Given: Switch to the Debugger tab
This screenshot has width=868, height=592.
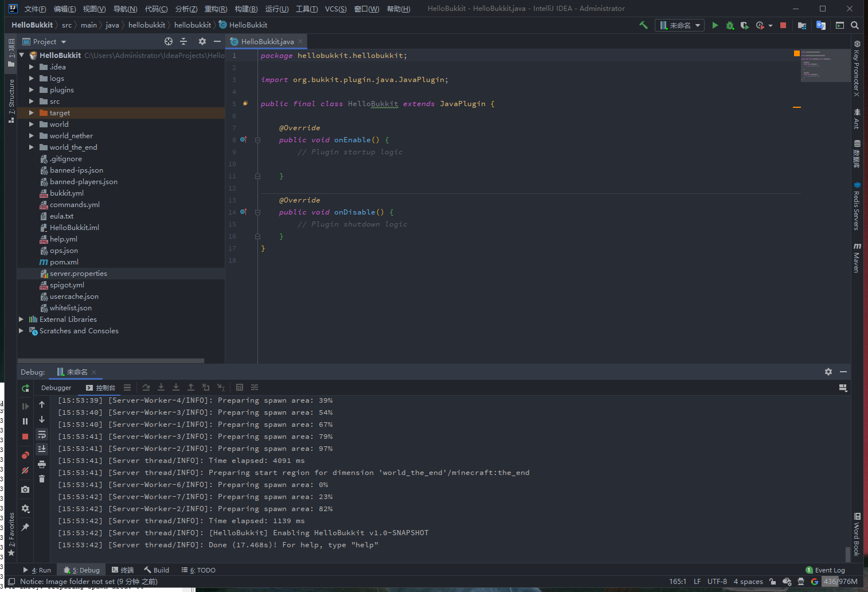Looking at the screenshot, I should coord(56,388).
